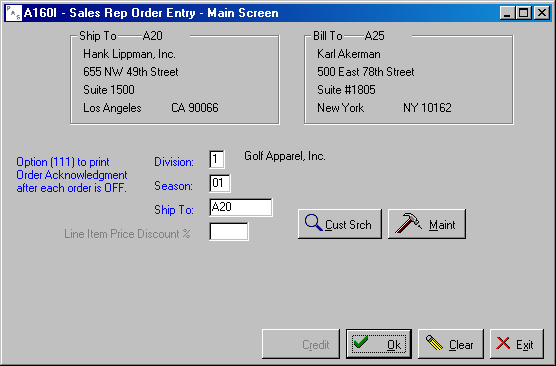The image size is (556, 366).
Task: Select the Season input field
Action: (220, 183)
